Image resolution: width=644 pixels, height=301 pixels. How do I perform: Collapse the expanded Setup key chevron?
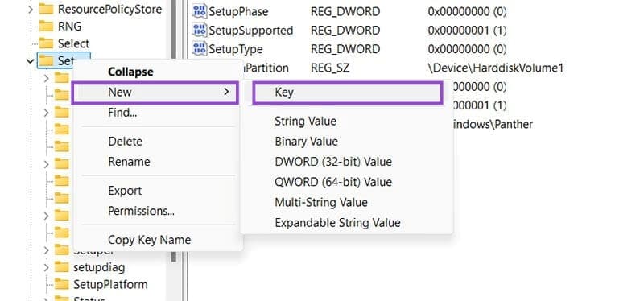30,61
